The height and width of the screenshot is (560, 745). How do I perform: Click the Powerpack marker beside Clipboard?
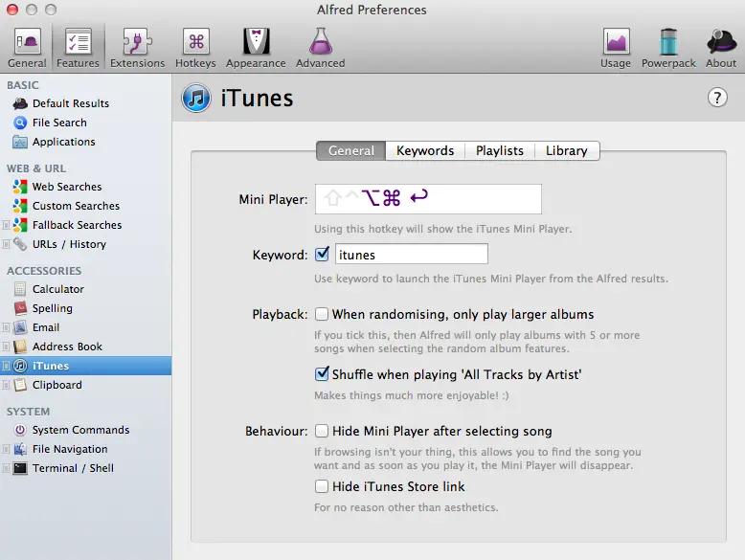(6, 385)
